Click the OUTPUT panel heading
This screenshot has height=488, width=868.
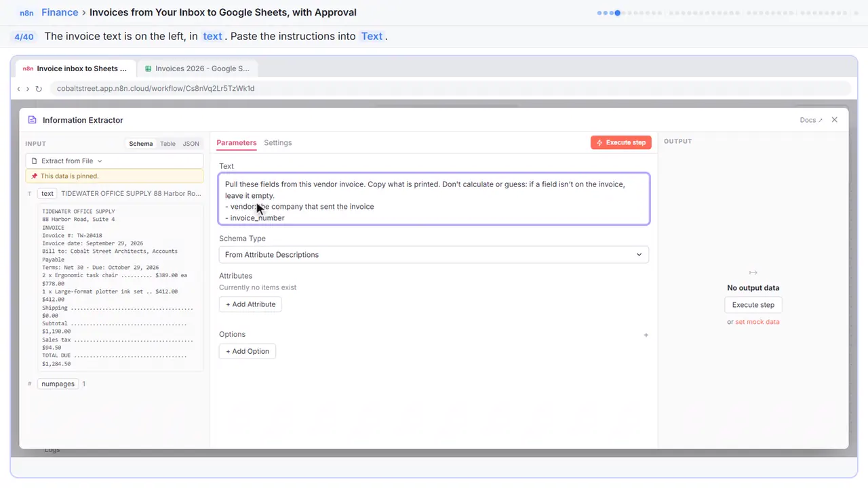coord(677,142)
